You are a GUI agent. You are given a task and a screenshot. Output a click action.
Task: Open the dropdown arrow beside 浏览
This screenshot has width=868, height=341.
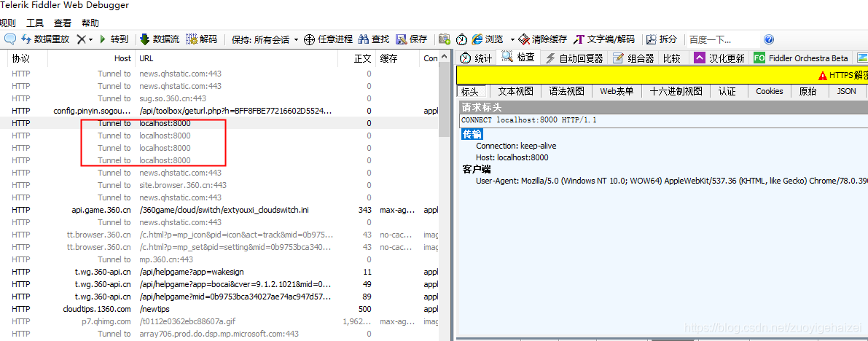[x=512, y=40]
